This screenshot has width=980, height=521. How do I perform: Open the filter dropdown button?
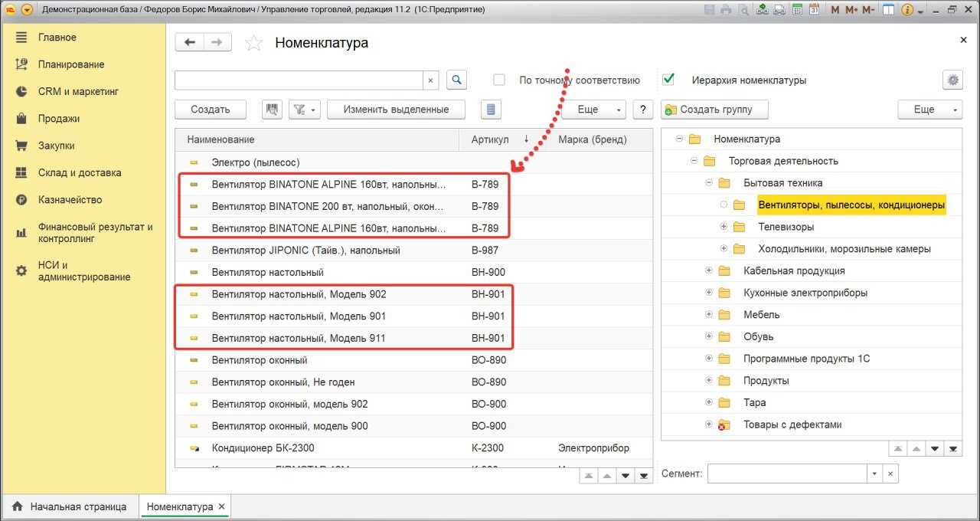pos(305,110)
